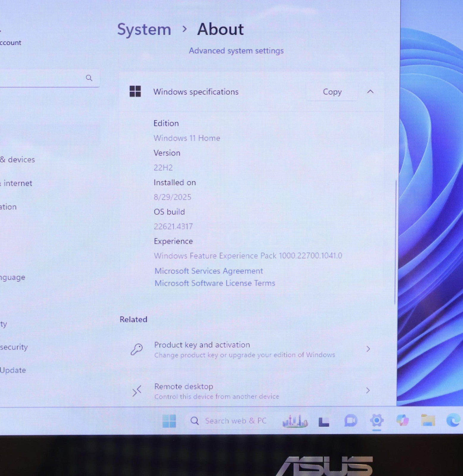The image size is (463, 476).
Task: Go back to System in breadcrumb
Action: [x=144, y=29]
